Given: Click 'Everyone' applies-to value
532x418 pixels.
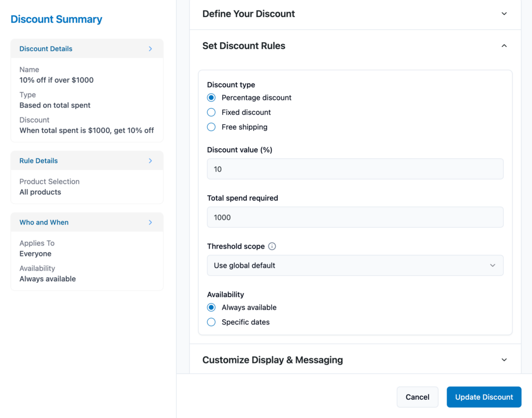Looking at the screenshot, I should click(35, 254).
